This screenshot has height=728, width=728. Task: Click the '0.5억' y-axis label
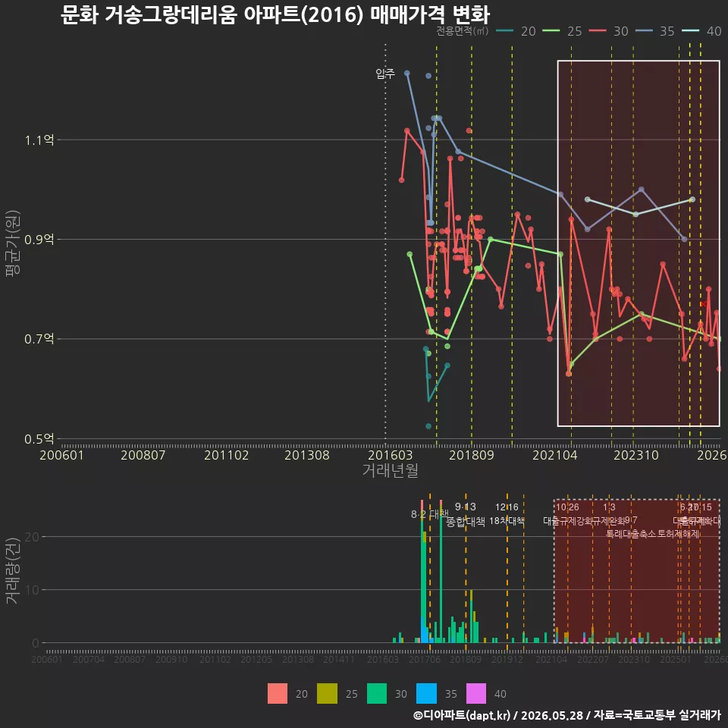click(x=39, y=439)
